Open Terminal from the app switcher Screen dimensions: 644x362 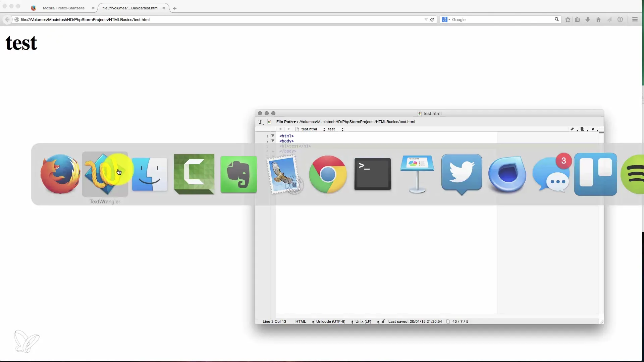point(373,174)
